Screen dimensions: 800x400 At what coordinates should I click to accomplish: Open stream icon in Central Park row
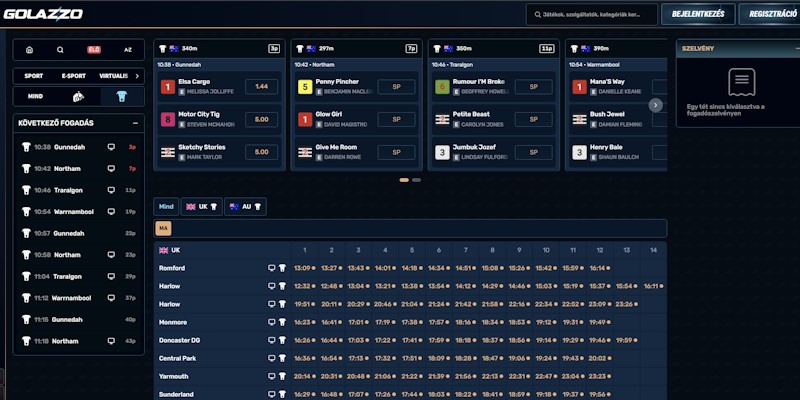pos(271,358)
